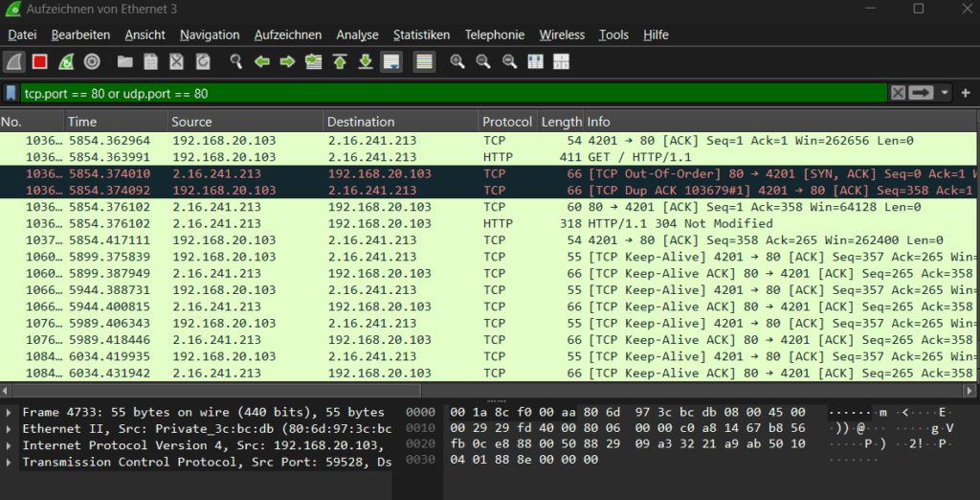The image size is (980, 500).
Task: Open a capture file via folder icon
Action: click(x=125, y=62)
